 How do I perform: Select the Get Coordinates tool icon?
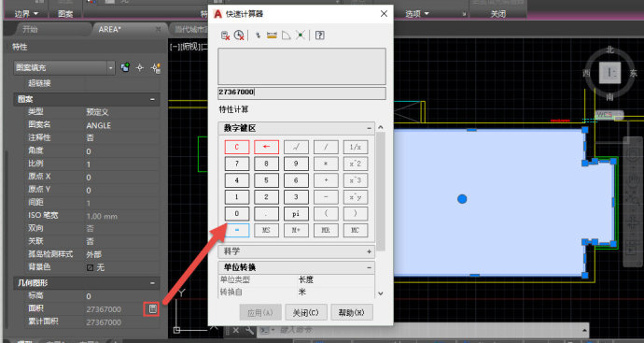point(258,36)
